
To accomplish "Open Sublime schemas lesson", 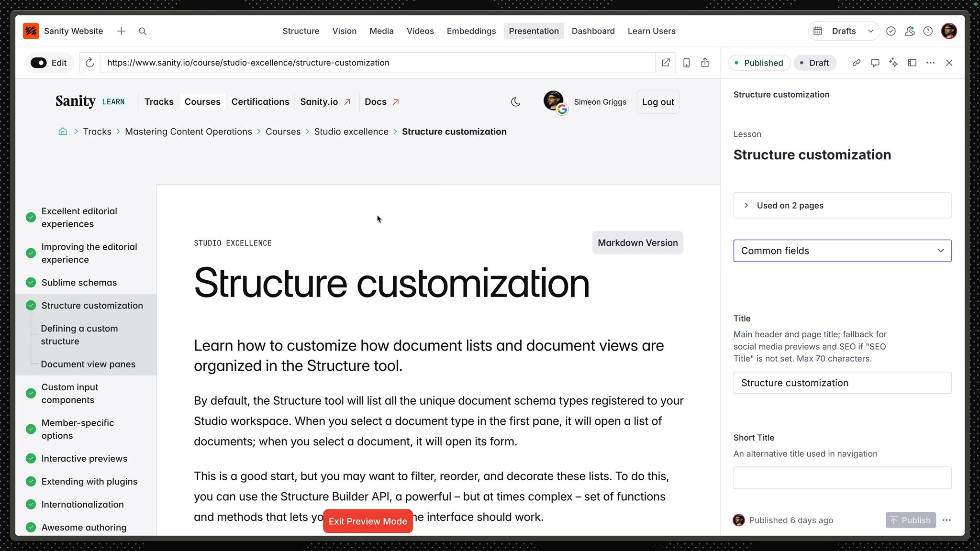I will [x=79, y=283].
